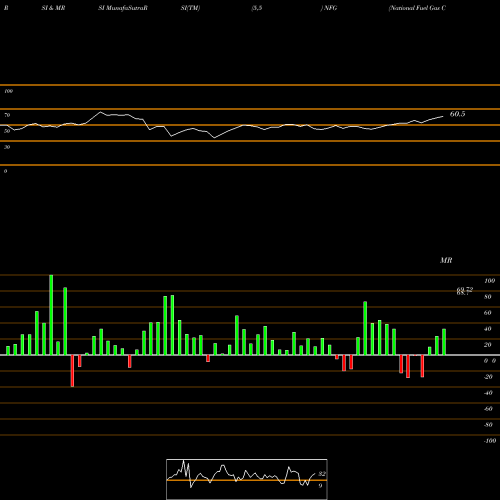
Task: Click the 'SI(TM)' header text
Action: click(x=190, y=8)
